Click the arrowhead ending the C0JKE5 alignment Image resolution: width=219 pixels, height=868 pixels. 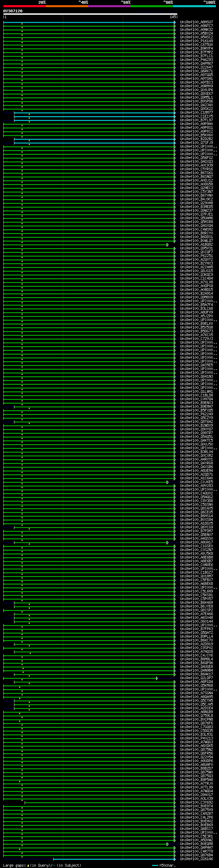point(168,482)
